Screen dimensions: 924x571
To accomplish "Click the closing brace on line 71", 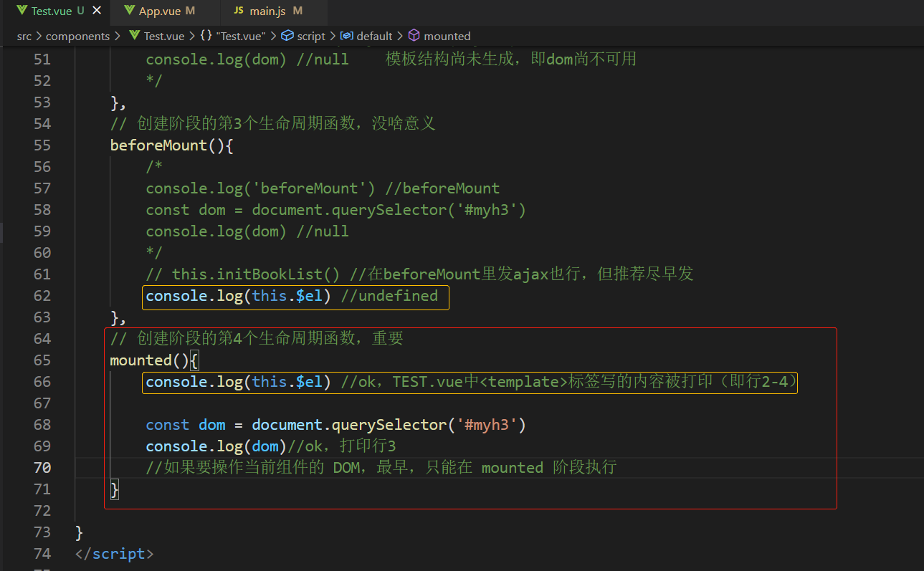I will click(x=115, y=489).
